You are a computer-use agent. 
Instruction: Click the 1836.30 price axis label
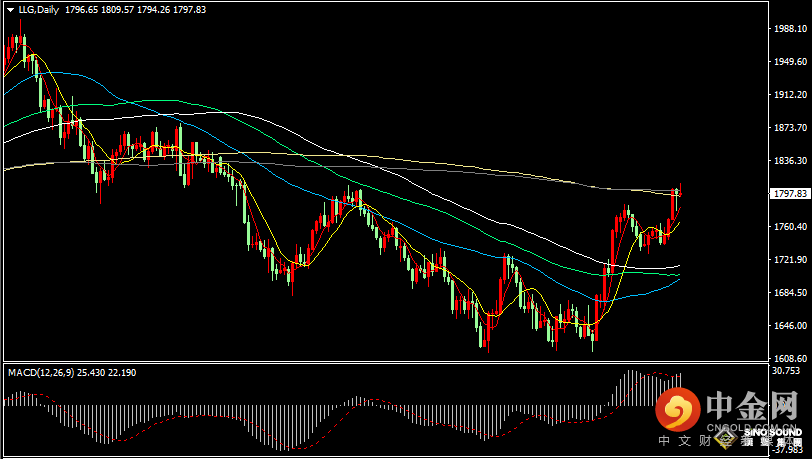click(x=791, y=161)
